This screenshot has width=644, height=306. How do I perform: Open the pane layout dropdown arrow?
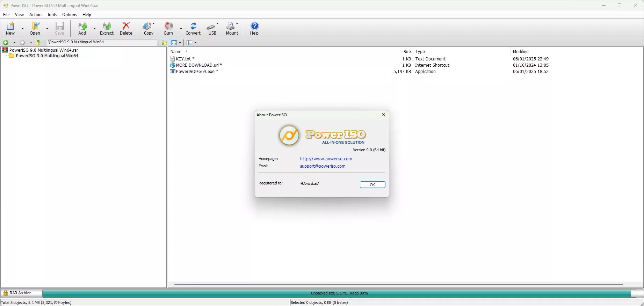coord(196,43)
